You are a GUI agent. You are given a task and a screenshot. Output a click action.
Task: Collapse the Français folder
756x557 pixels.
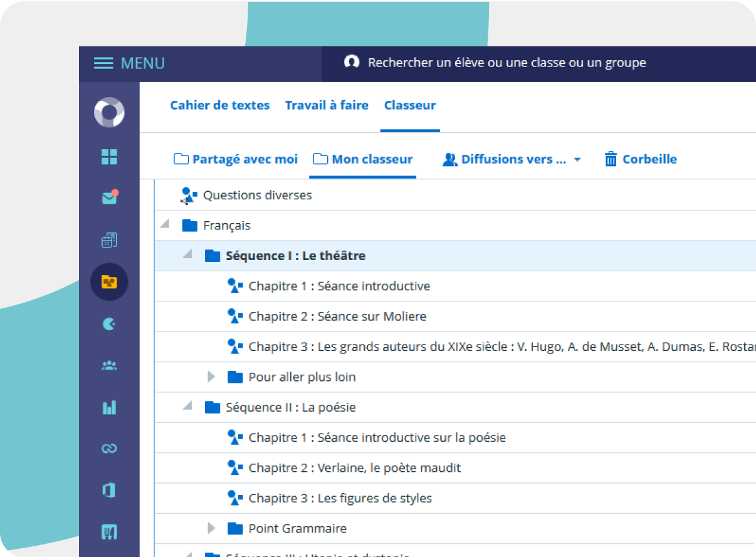[x=164, y=224]
